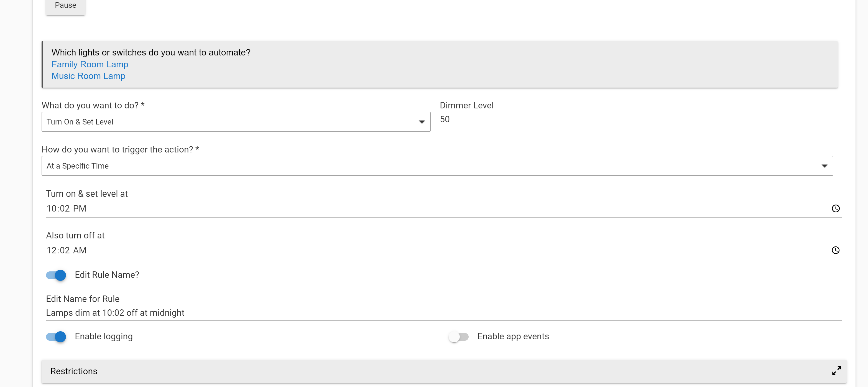Toggle the Edit Rule Name switch

(56, 275)
